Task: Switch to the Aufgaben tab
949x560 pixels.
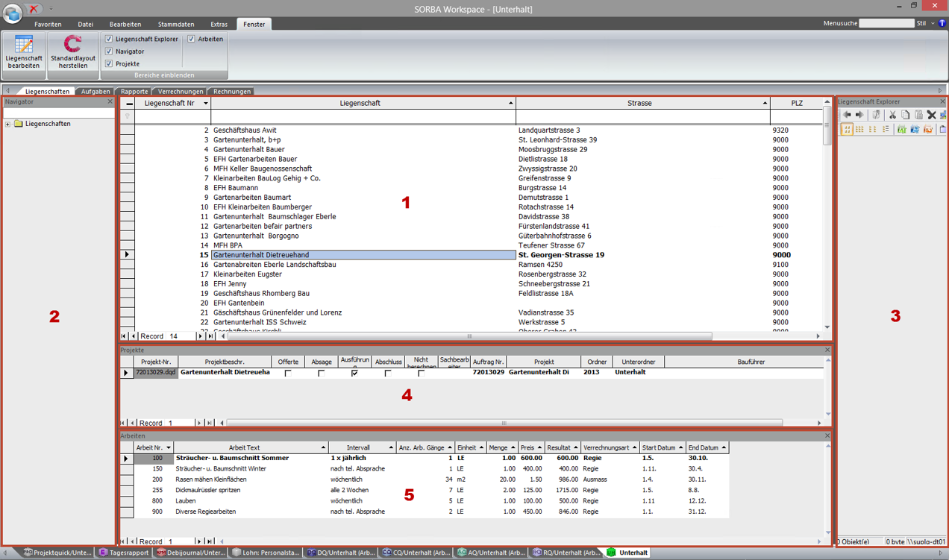Action: coord(95,92)
